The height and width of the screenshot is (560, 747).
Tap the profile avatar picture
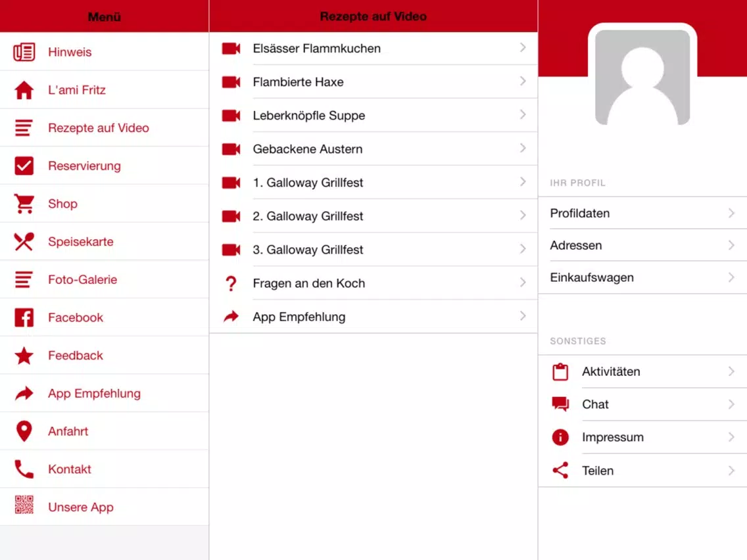(x=642, y=77)
